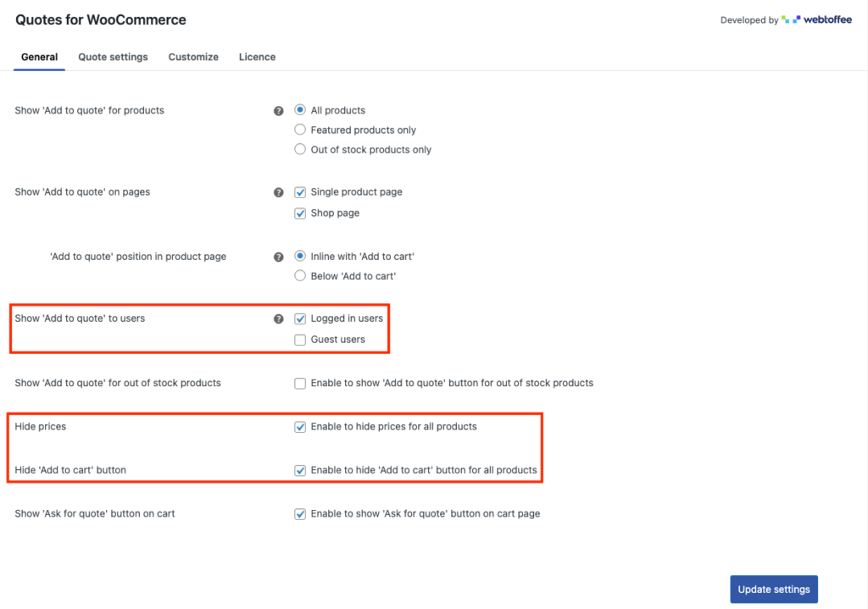Image resolution: width=868 pixels, height=609 pixels.
Task: Click help icon for 'Add to quote' for products
Action: pos(278,111)
